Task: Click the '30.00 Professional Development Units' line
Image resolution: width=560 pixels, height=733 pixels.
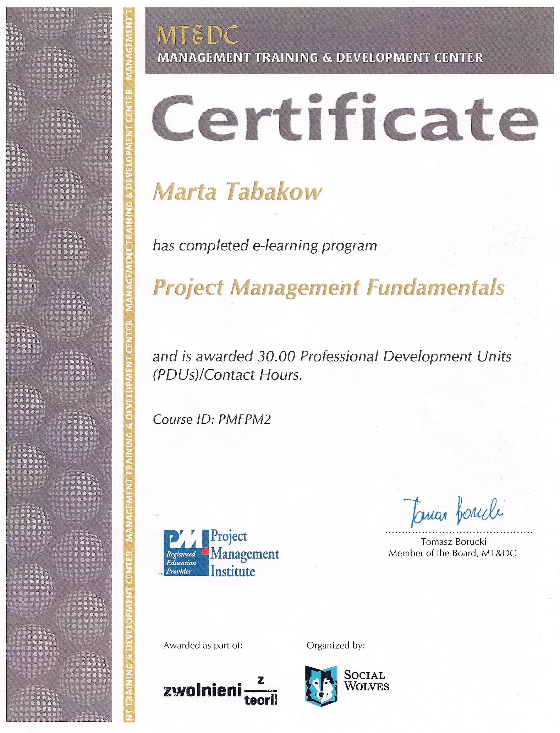Action: pos(332,356)
